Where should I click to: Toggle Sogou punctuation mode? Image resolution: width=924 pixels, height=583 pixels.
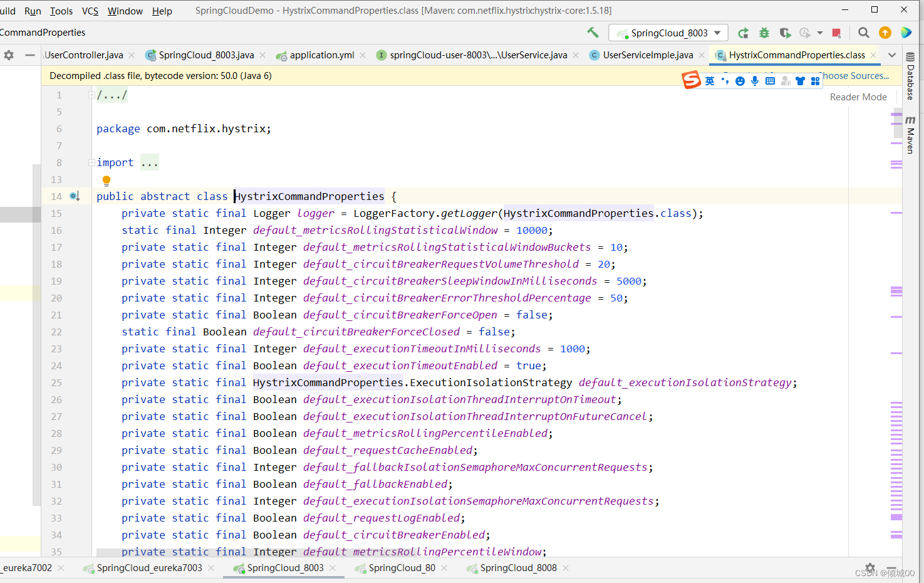(725, 81)
